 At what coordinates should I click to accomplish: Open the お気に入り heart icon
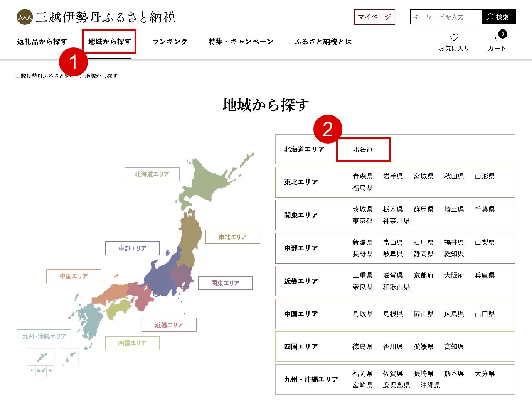click(x=454, y=38)
